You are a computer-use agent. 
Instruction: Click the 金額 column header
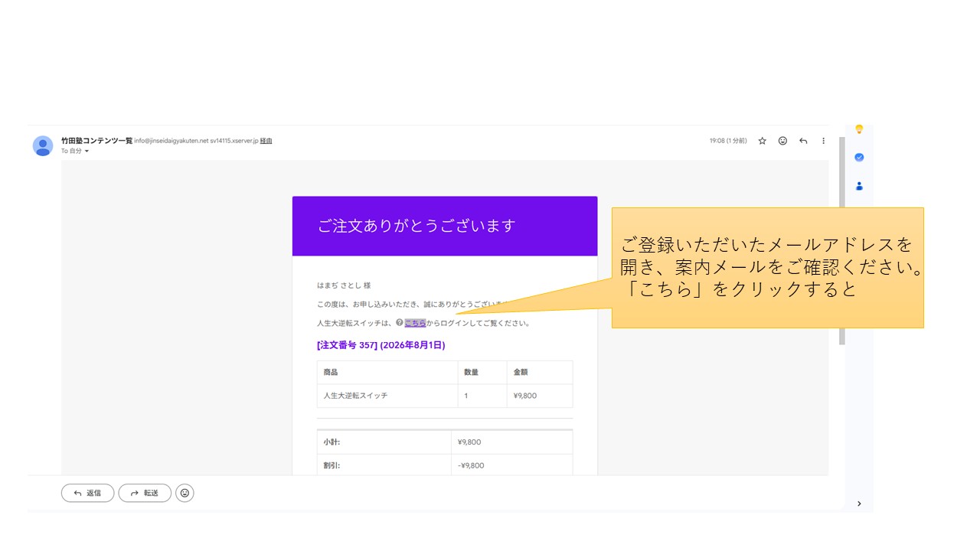pyautogui.click(x=521, y=373)
